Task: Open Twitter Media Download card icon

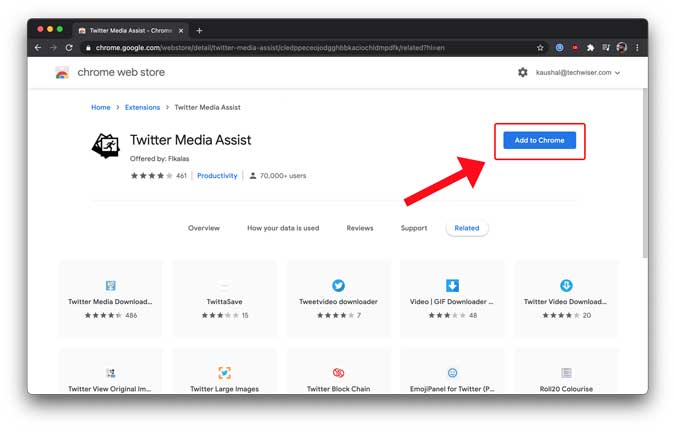Action: [x=111, y=285]
